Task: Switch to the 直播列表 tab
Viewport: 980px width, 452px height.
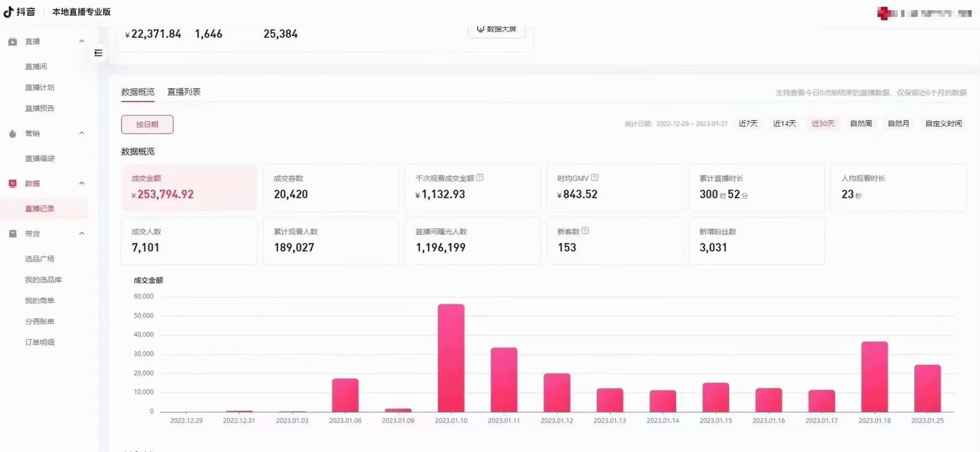Action: [184, 92]
